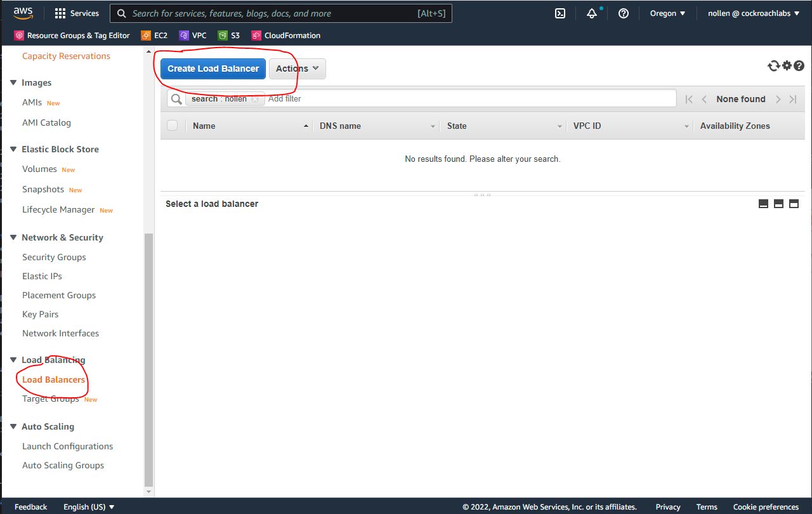Open Load Balancers in sidebar
This screenshot has height=514, width=812.
pyautogui.click(x=53, y=379)
